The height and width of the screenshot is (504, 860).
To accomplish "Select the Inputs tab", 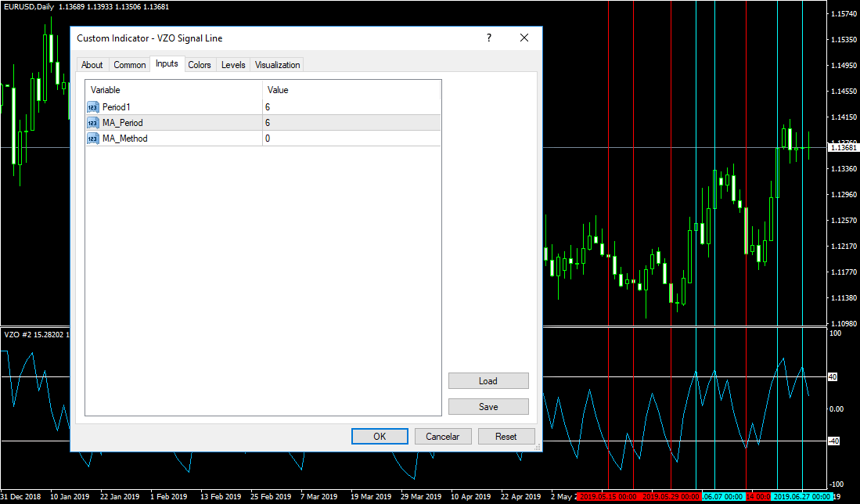I will [167, 63].
